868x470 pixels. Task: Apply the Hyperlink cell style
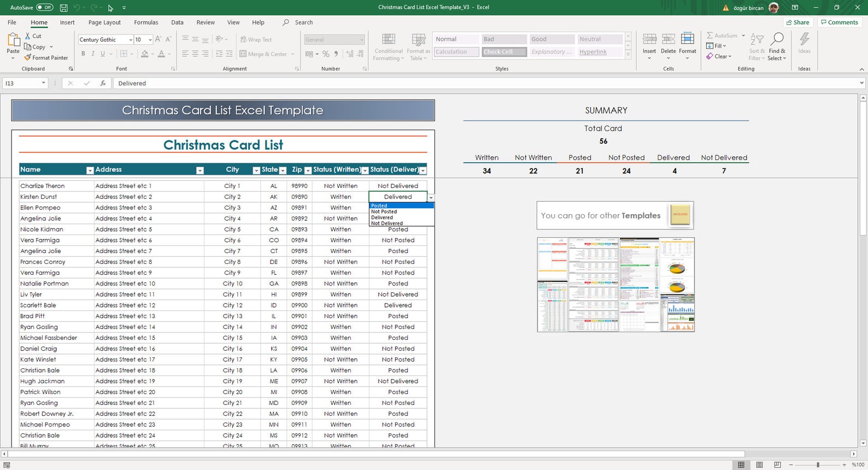tap(600, 52)
